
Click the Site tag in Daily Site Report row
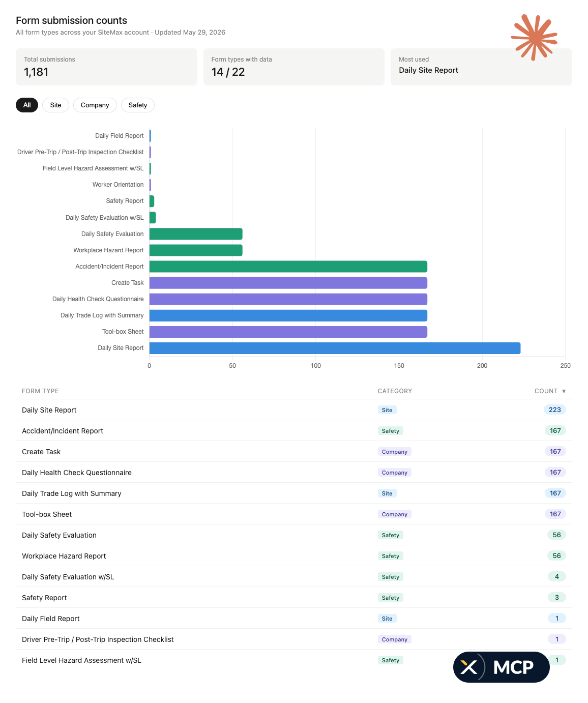point(387,410)
